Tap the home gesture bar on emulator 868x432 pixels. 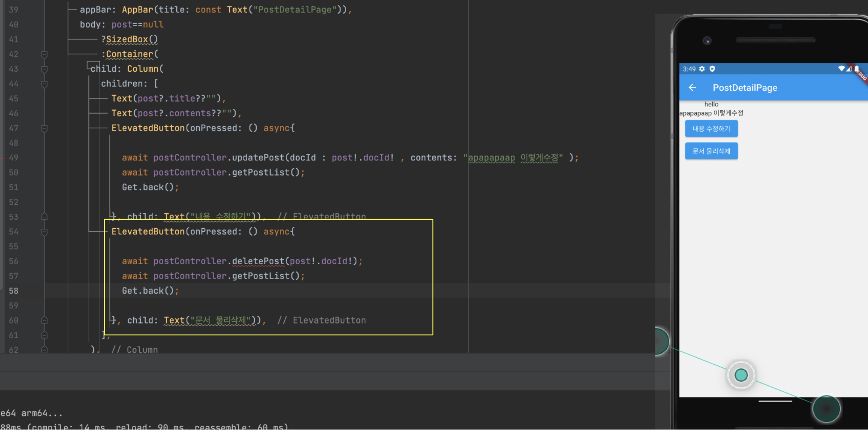[x=775, y=401]
